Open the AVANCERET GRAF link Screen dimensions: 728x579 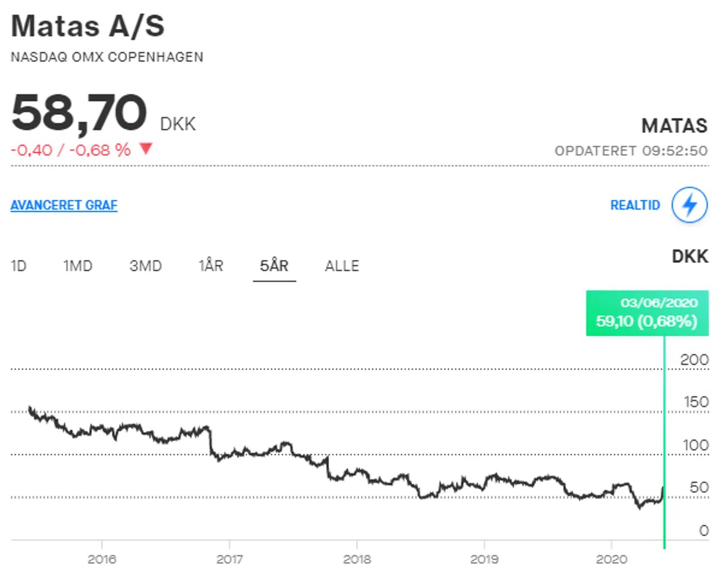pos(64,205)
